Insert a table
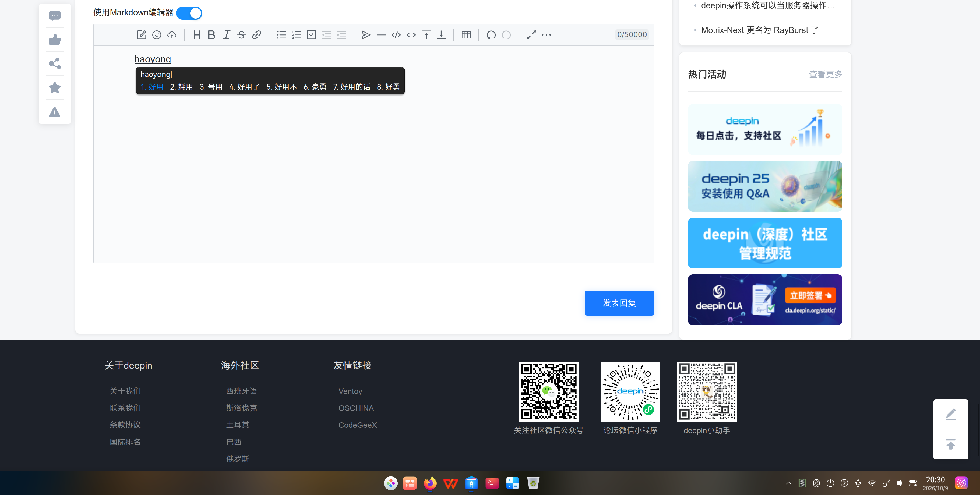 coord(466,35)
